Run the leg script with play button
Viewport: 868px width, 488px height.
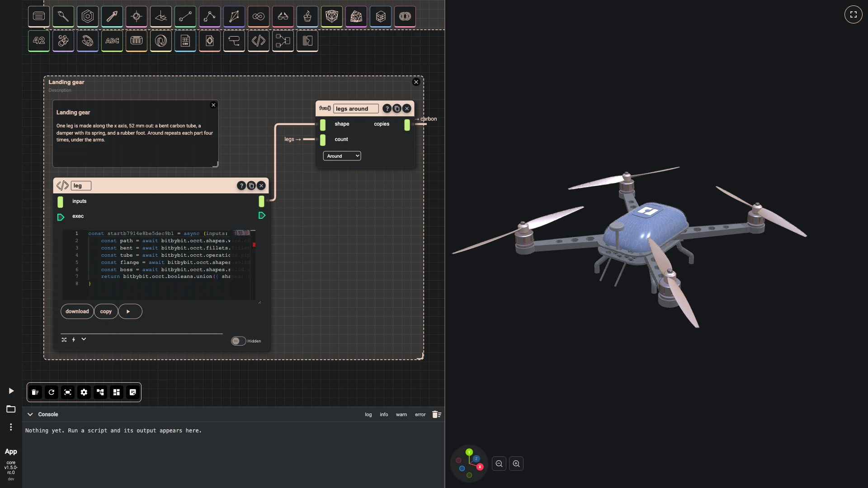click(x=130, y=311)
